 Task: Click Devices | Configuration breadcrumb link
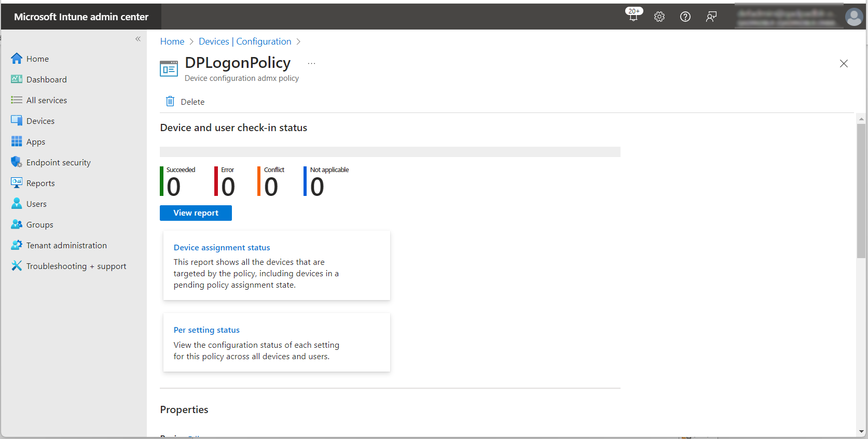point(245,41)
